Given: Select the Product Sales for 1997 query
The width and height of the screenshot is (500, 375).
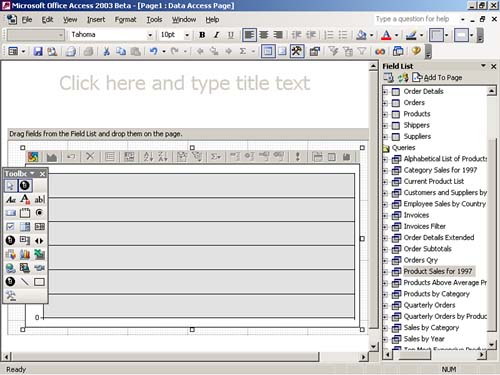Looking at the screenshot, I should (x=438, y=271).
